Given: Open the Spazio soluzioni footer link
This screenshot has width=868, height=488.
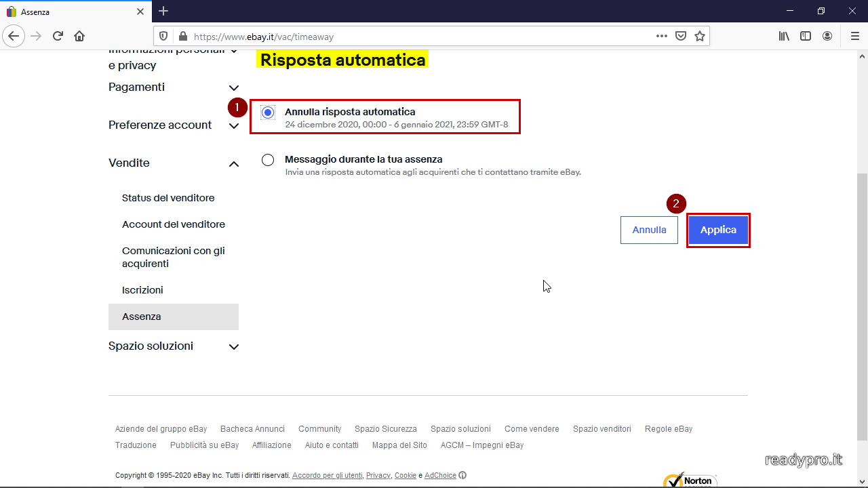Looking at the screenshot, I should (x=460, y=429).
